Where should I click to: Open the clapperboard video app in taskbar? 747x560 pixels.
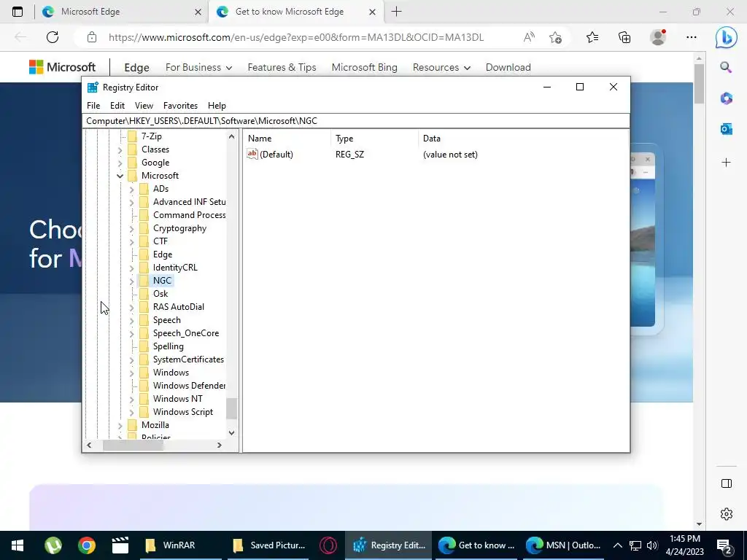click(120, 545)
